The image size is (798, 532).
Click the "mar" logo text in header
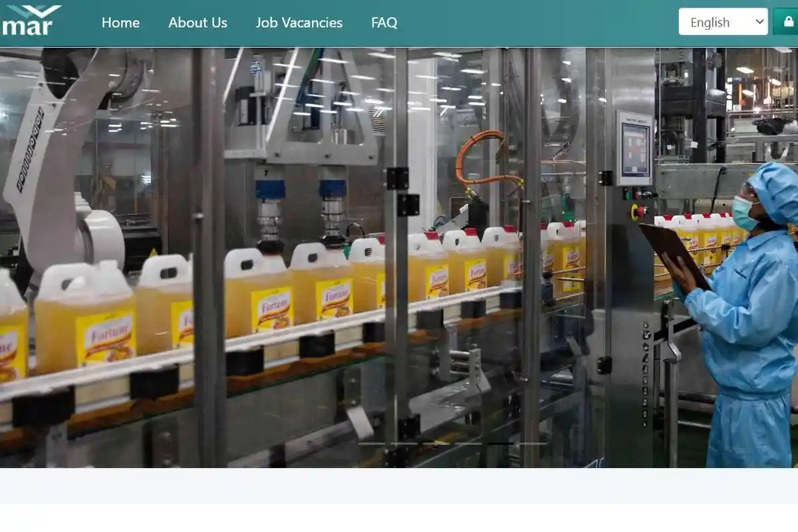click(x=27, y=28)
